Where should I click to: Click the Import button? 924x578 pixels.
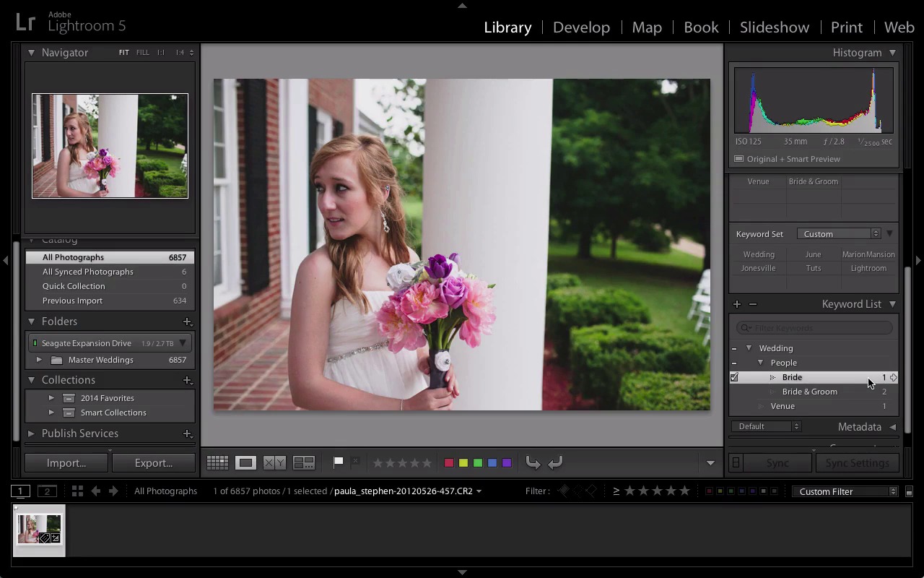(66, 463)
